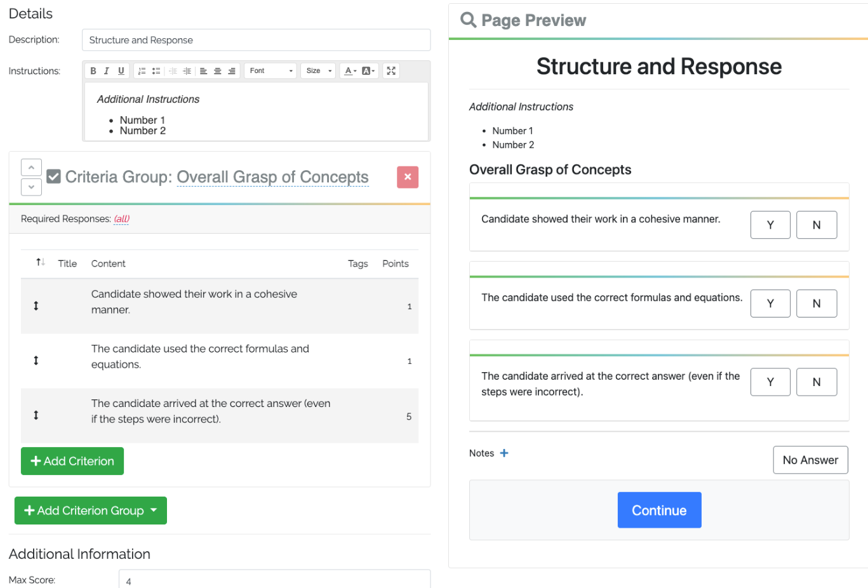Image resolution: width=868 pixels, height=588 pixels.
Task: Click points value 1 for cohesive manner row
Action: (x=410, y=307)
